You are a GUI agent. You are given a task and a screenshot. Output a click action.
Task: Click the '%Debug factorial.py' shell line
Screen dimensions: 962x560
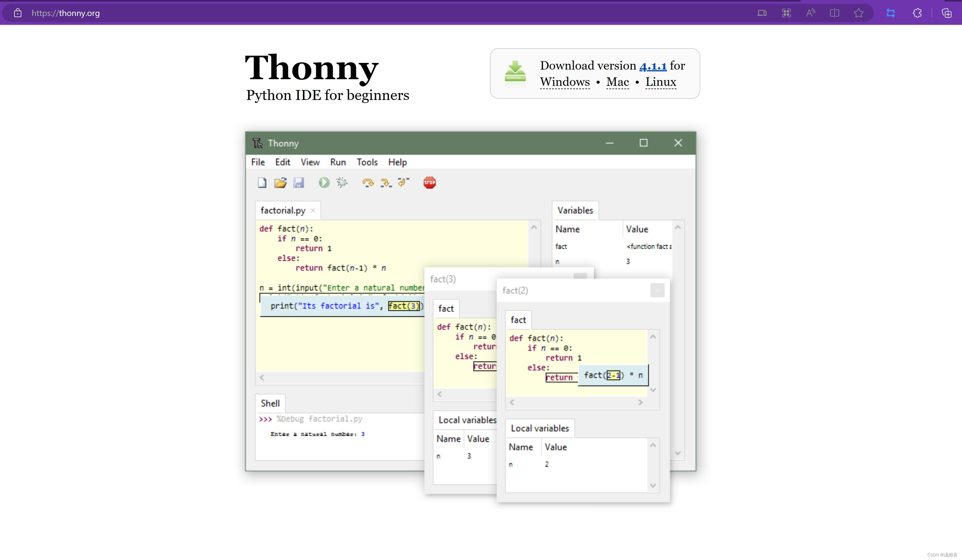click(x=320, y=419)
